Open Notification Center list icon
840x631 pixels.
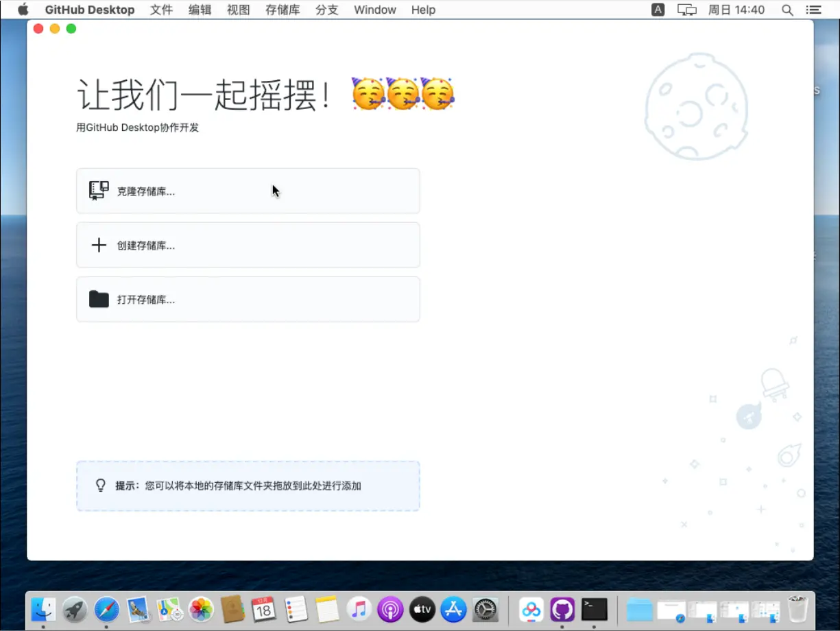tap(814, 10)
